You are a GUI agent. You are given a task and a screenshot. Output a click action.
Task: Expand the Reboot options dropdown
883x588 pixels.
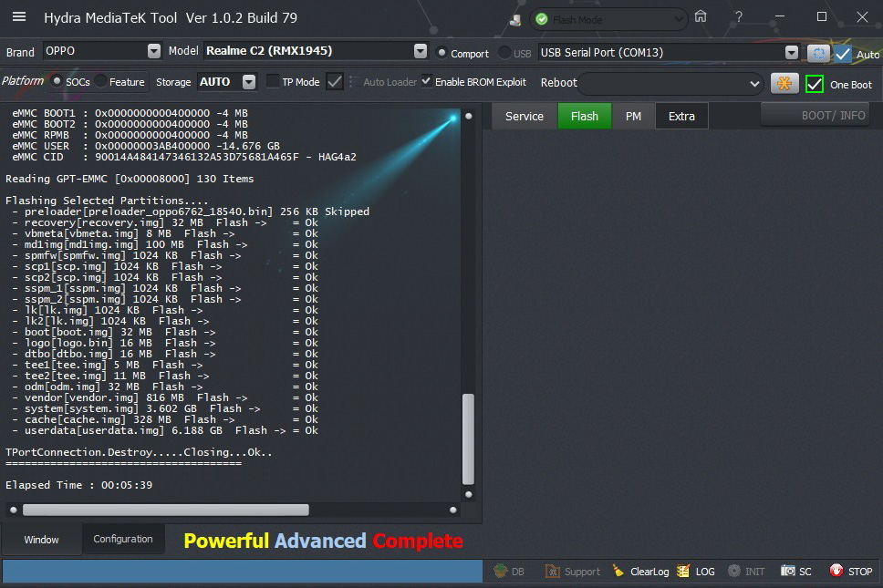click(754, 84)
